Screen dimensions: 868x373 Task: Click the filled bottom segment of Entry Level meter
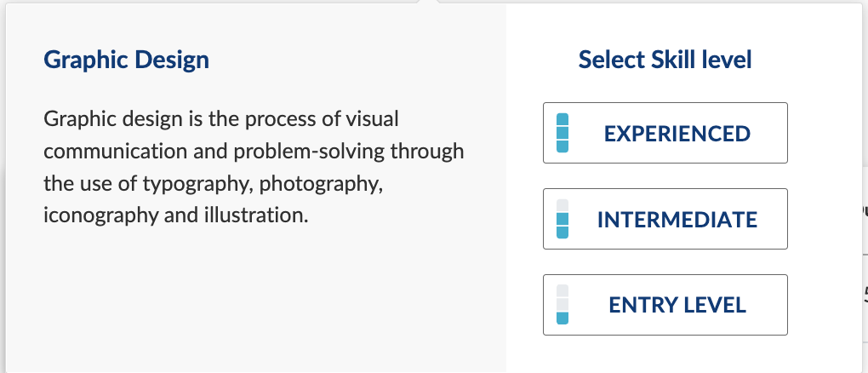(562, 318)
